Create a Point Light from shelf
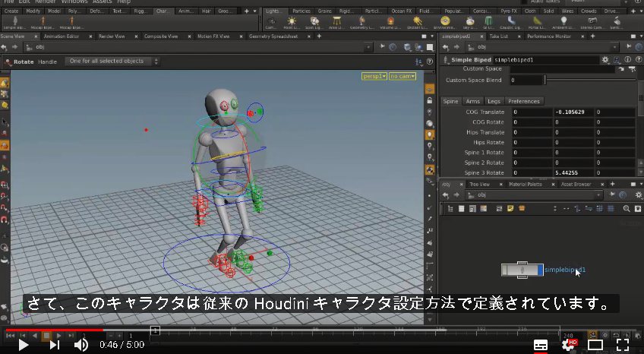This screenshot has width=644, height=354. pyautogui.click(x=292, y=23)
